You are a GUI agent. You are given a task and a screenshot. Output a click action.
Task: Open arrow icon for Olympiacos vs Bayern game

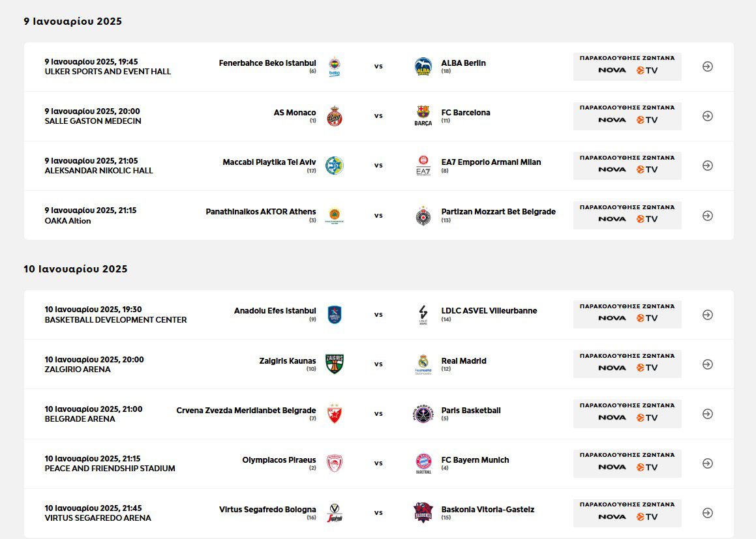[708, 463]
